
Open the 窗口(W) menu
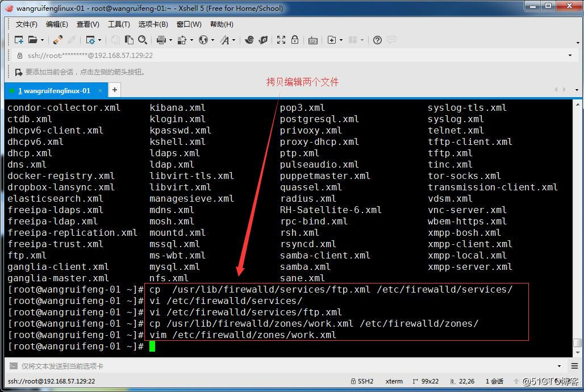(x=189, y=24)
